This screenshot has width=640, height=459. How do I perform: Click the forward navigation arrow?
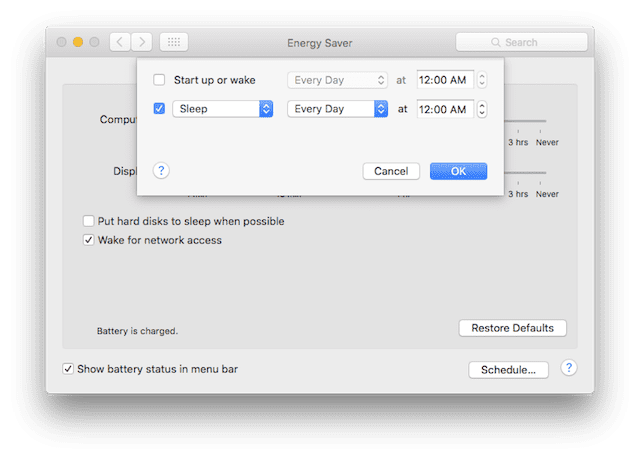click(x=142, y=42)
